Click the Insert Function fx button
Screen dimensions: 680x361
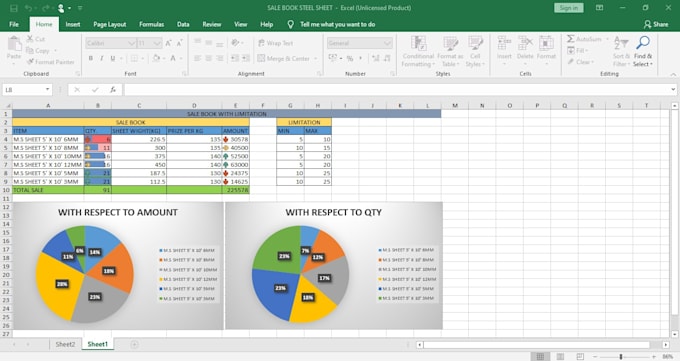[113, 90]
